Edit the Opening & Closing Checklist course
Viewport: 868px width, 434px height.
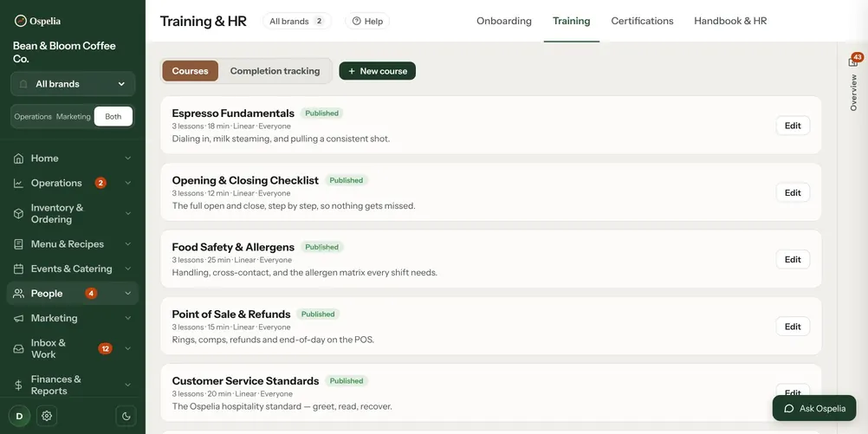(x=793, y=192)
